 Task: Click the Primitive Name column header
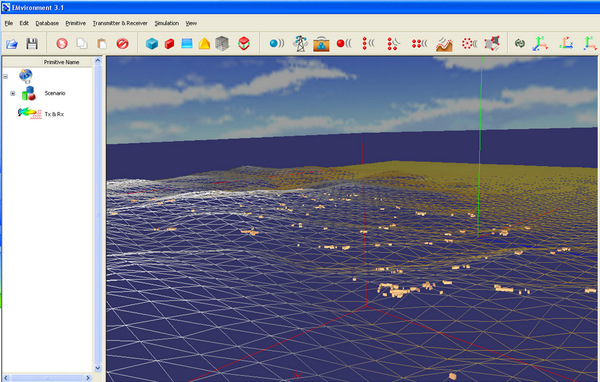tap(61, 62)
